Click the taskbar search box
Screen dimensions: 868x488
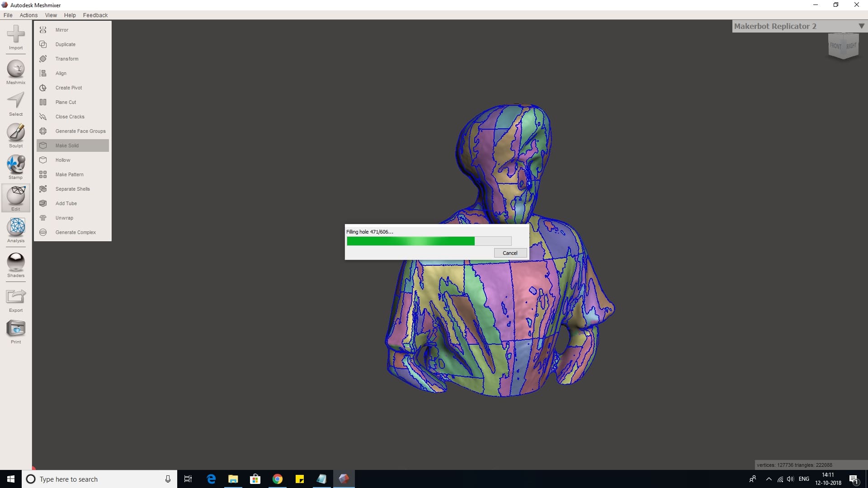(99, 479)
